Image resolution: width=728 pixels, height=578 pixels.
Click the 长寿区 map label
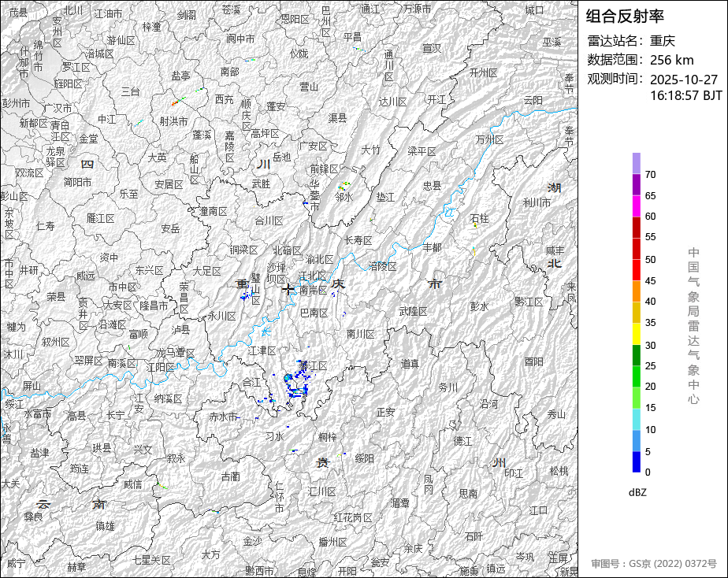point(358,240)
